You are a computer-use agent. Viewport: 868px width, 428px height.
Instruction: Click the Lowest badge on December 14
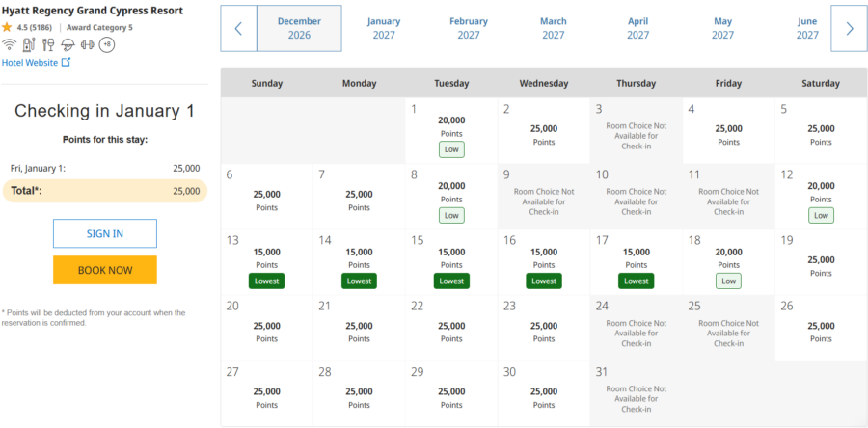[x=360, y=281]
